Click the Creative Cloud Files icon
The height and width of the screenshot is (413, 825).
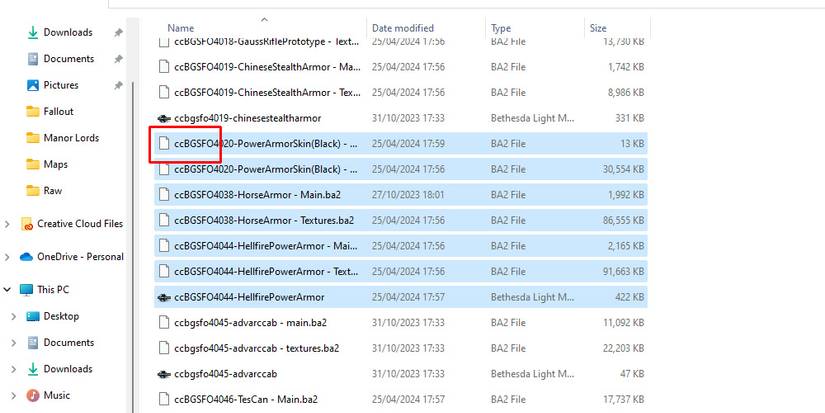pos(26,224)
